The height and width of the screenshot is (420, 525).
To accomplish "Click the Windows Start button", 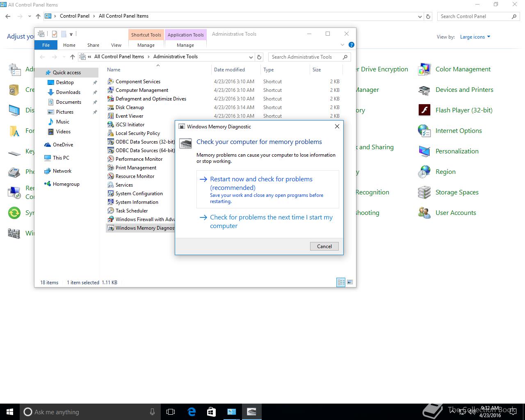I will click(x=10, y=412).
